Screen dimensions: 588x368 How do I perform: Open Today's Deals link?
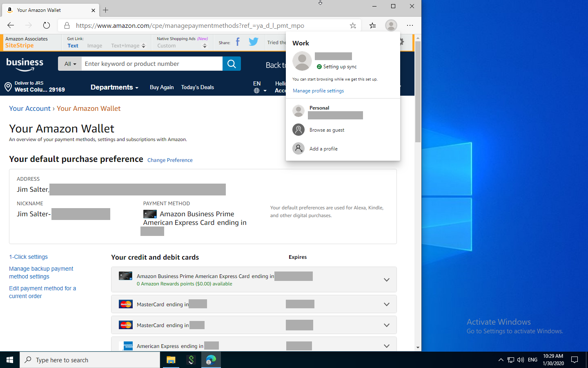click(x=197, y=87)
